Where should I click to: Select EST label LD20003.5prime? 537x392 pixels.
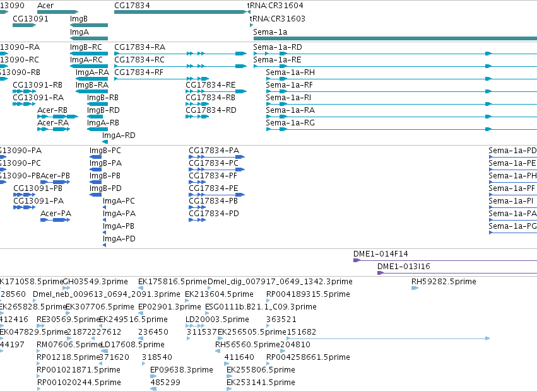point(217,320)
